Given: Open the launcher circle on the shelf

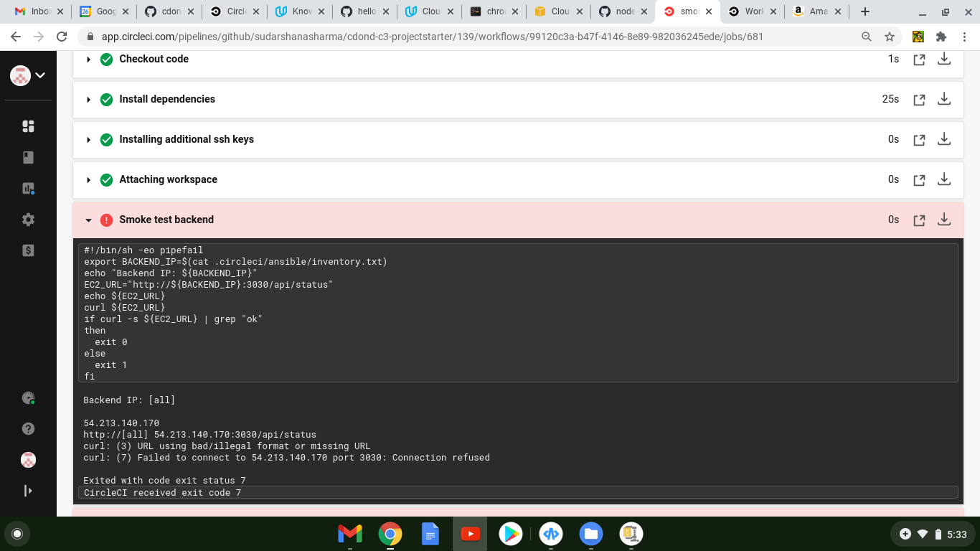Looking at the screenshot, I should coord(17,534).
